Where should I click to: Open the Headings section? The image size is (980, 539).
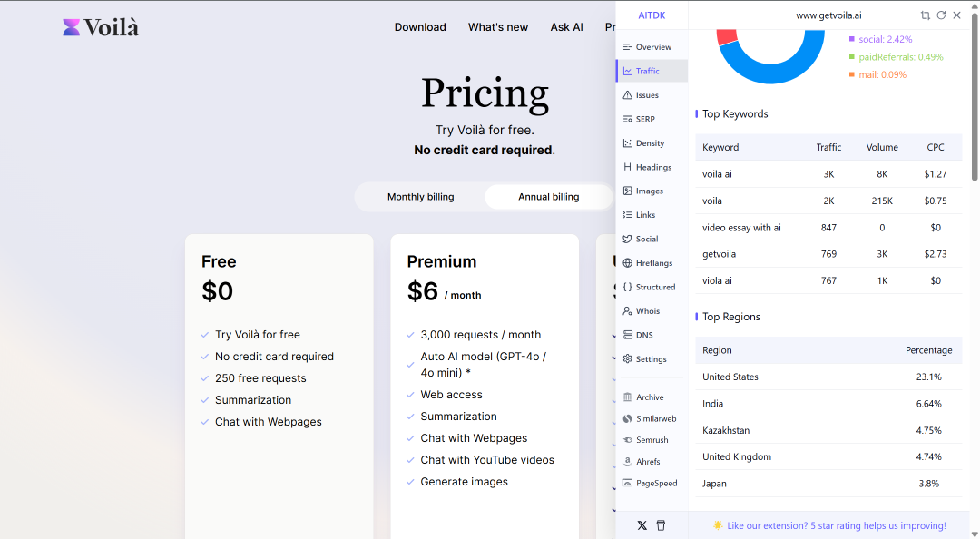[x=652, y=167]
